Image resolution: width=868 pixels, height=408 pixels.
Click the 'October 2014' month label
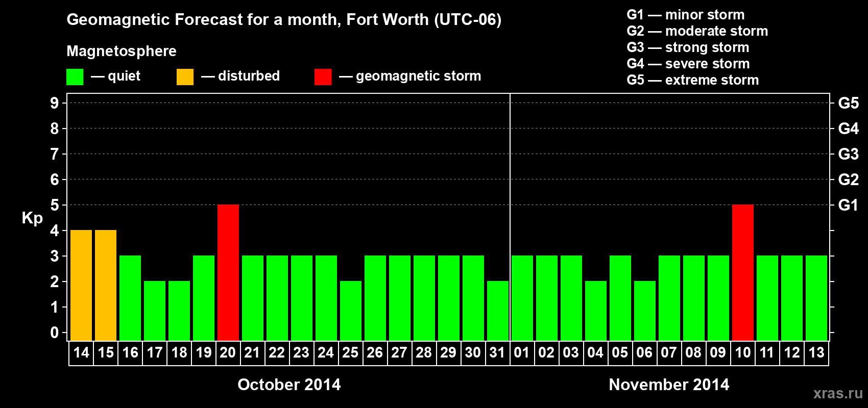coord(289,385)
